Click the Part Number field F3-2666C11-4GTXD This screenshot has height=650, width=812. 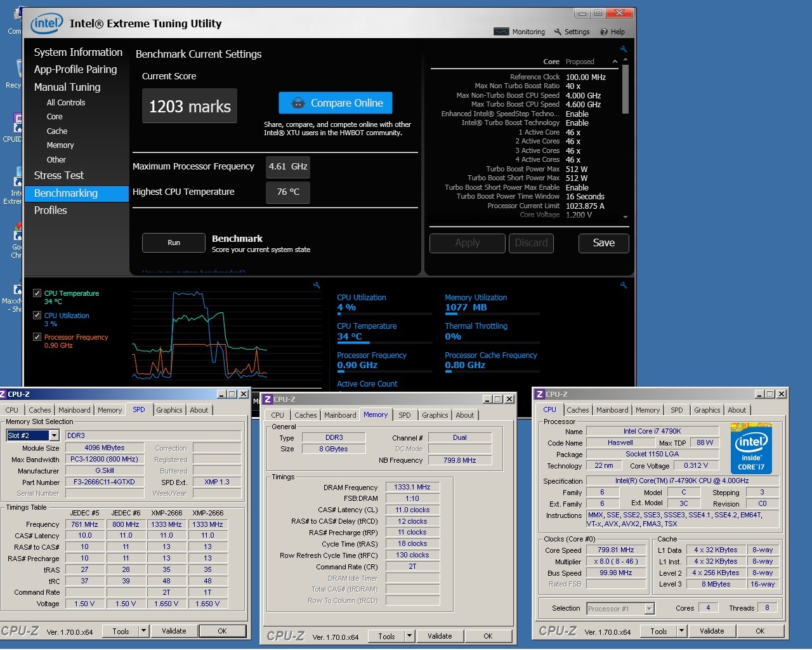105,482
